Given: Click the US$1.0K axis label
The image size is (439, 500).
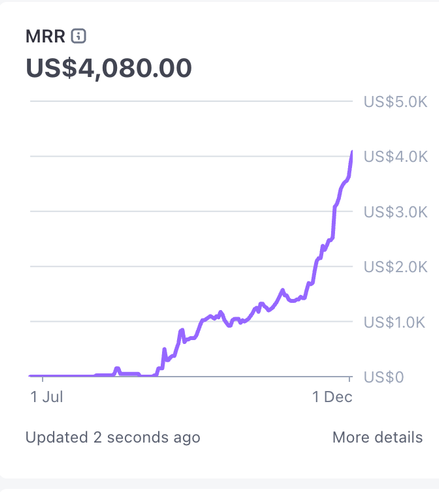Looking at the screenshot, I should coord(394,322).
